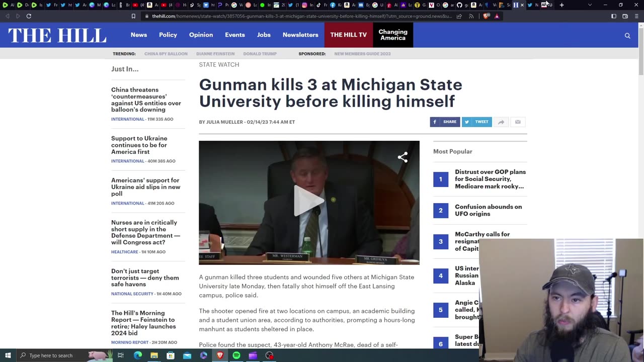Open the Events menu item

(235, 35)
